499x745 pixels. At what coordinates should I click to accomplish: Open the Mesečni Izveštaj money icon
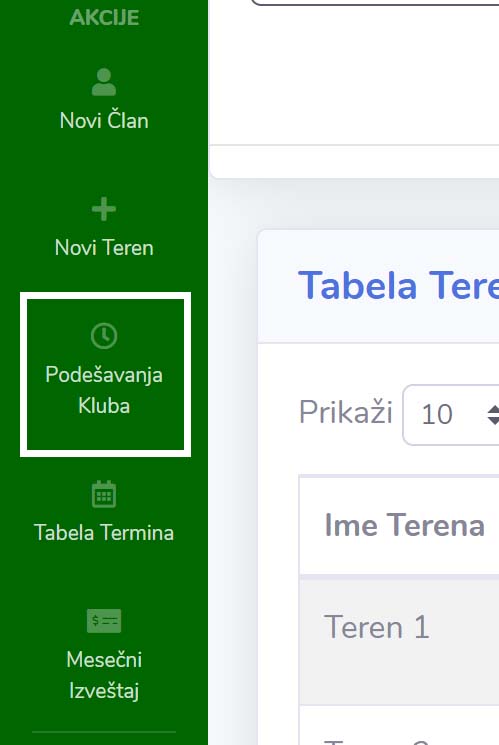click(104, 621)
